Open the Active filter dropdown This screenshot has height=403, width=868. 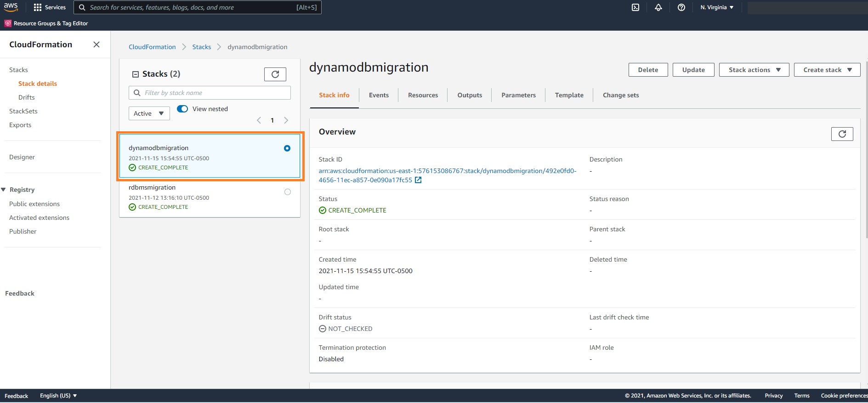149,113
